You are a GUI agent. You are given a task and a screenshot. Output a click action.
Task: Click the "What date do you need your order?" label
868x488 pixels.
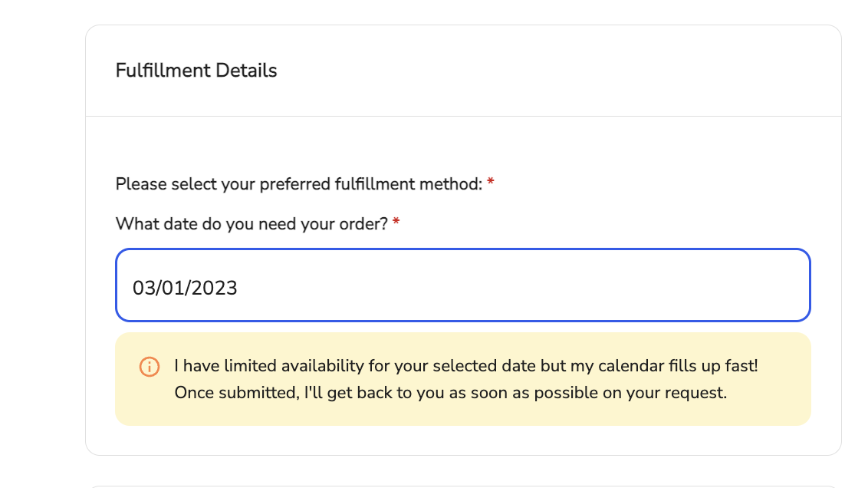click(252, 224)
